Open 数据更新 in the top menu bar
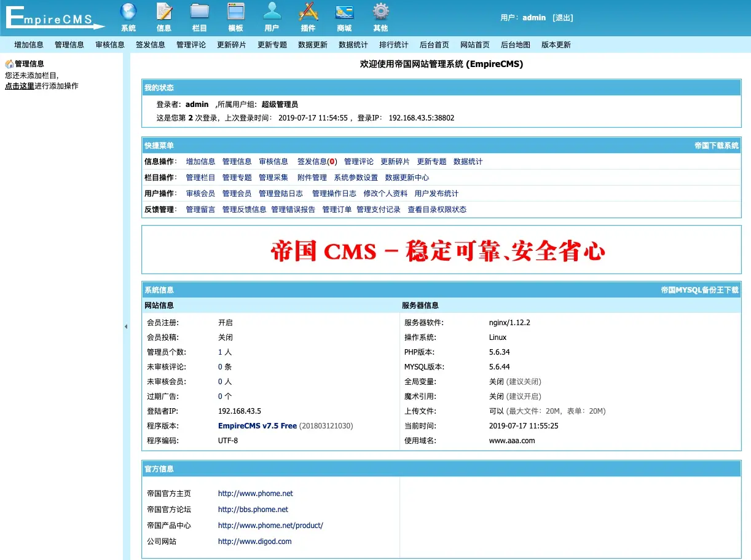Screen dimensions: 751x560 pos(313,45)
